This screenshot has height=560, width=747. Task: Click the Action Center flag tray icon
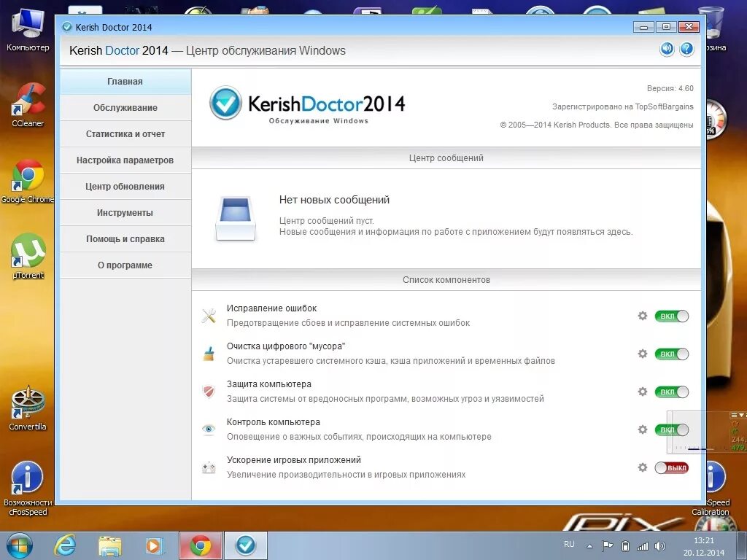click(x=607, y=545)
